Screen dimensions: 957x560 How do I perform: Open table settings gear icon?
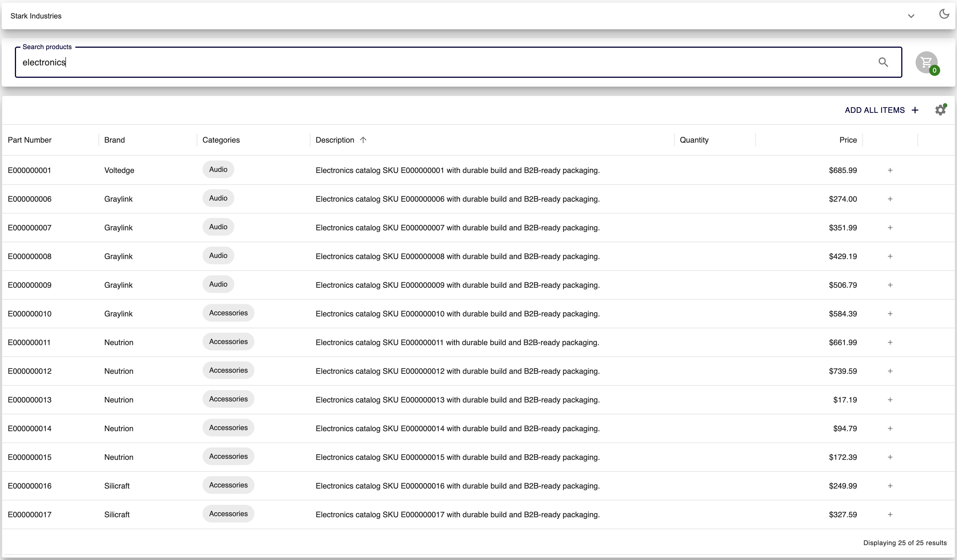tap(940, 110)
